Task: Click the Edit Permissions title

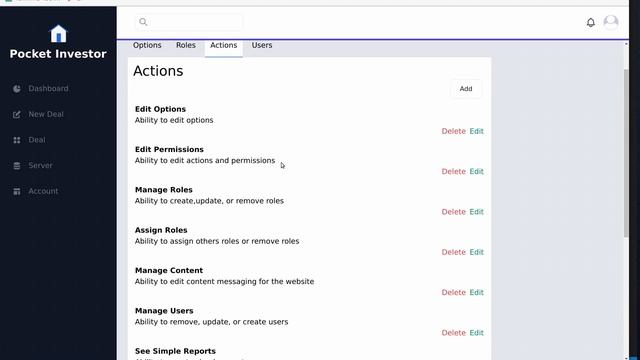Action: (x=169, y=149)
